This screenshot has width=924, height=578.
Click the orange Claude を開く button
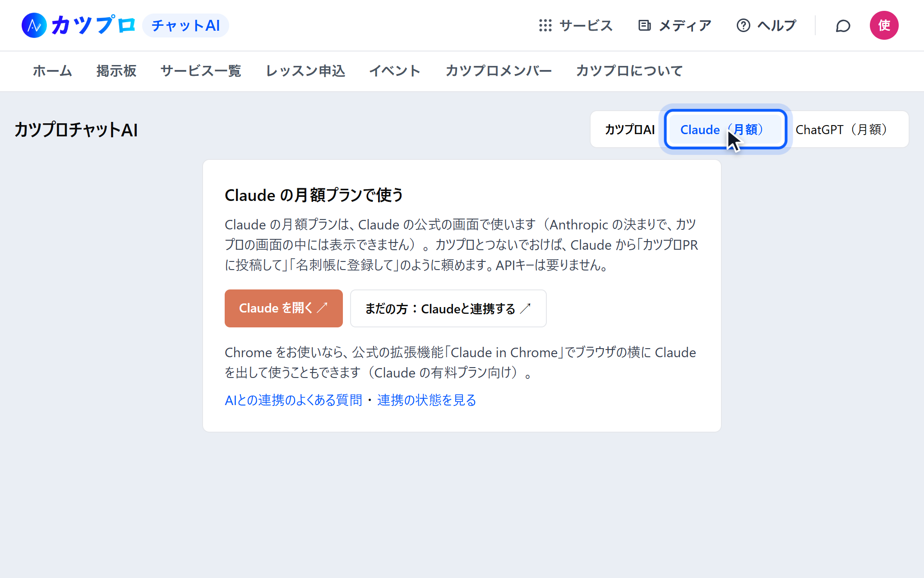[284, 308]
